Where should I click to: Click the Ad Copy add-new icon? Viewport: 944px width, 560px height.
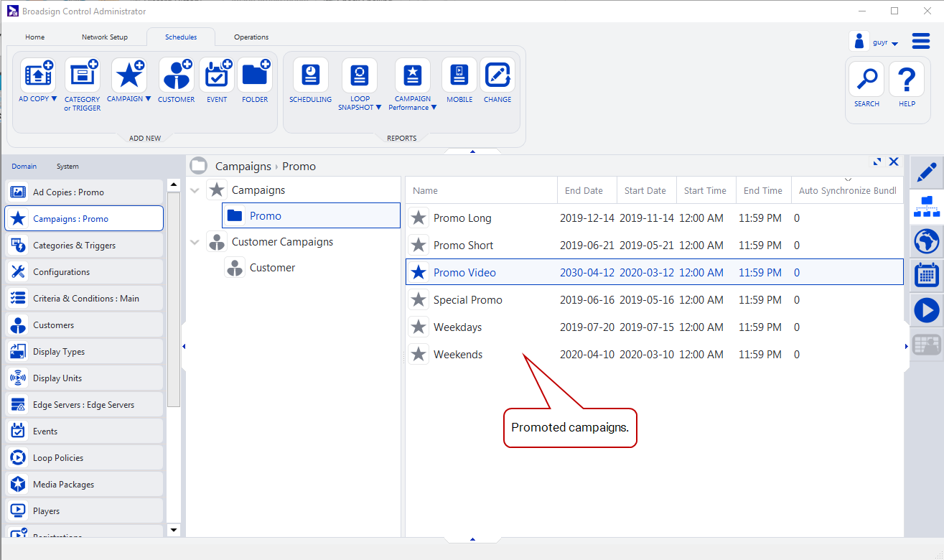pyautogui.click(x=37, y=75)
